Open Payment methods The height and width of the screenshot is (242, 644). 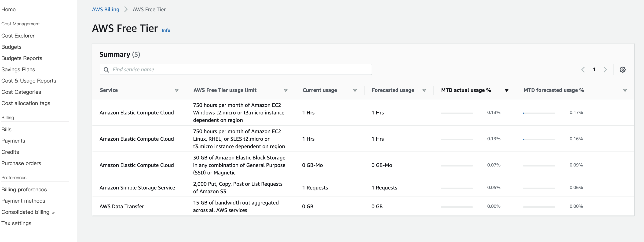[23, 201]
